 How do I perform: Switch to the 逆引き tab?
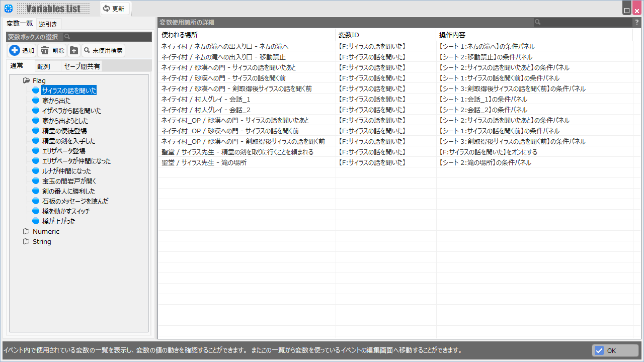tap(48, 24)
